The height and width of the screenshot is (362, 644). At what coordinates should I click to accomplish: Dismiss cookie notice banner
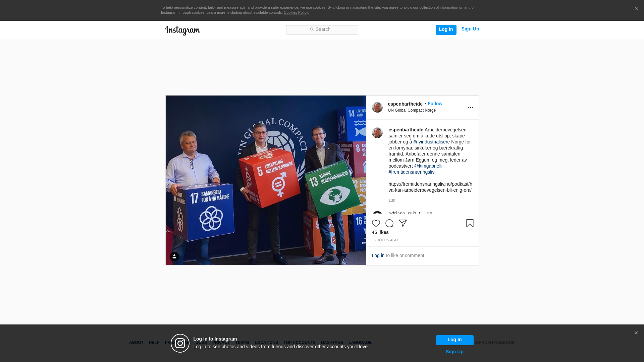(x=636, y=9)
